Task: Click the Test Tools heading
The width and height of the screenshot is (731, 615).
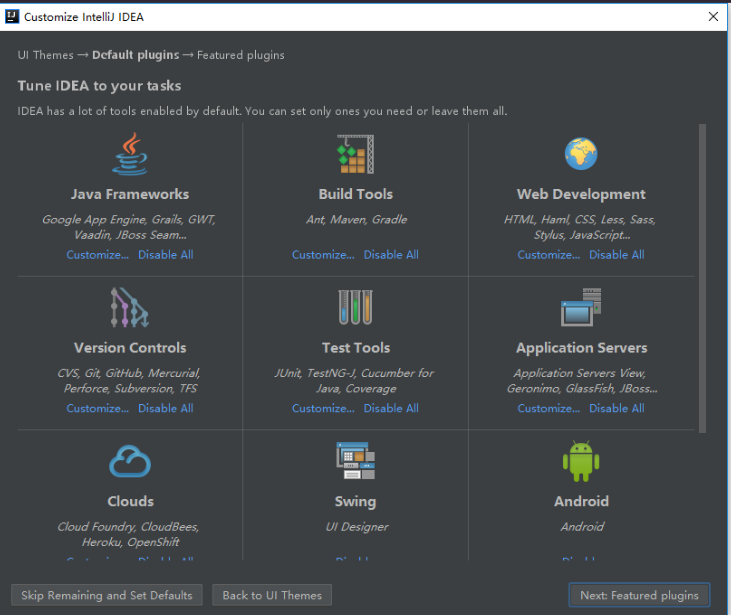Action: [356, 347]
